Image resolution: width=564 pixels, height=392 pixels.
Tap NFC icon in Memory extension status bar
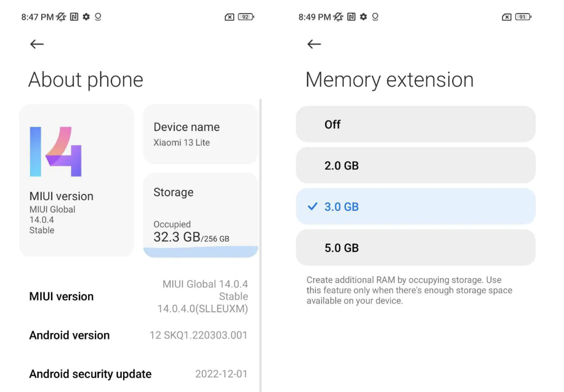[351, 17]
